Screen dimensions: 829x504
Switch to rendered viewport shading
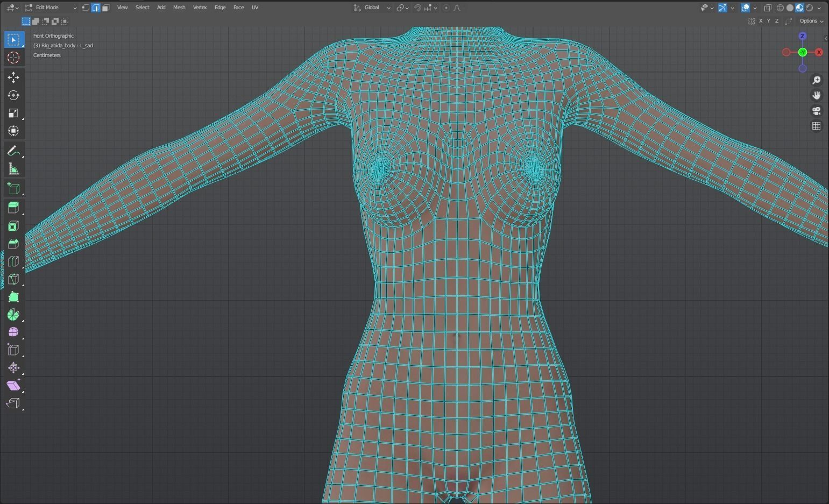coord(809,8)
